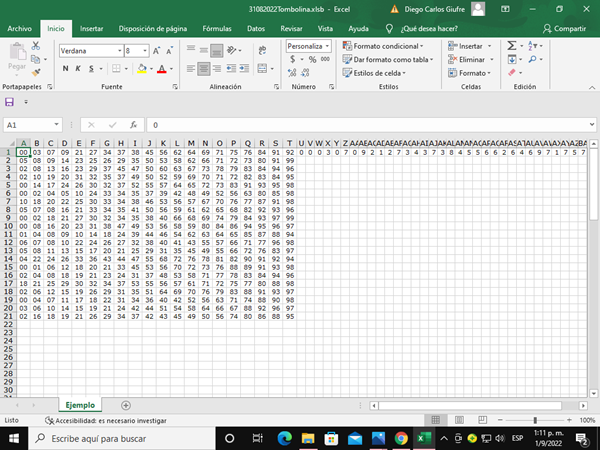
Task: Add a new sheet with plus button
Action: pos(125,404)
